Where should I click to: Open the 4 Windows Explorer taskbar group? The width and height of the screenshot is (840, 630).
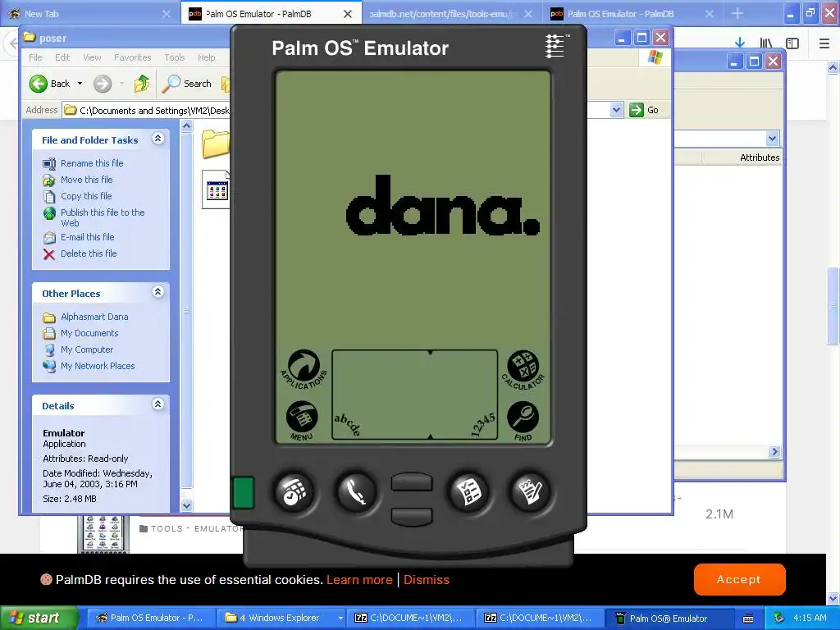click(x=282, y=618)
